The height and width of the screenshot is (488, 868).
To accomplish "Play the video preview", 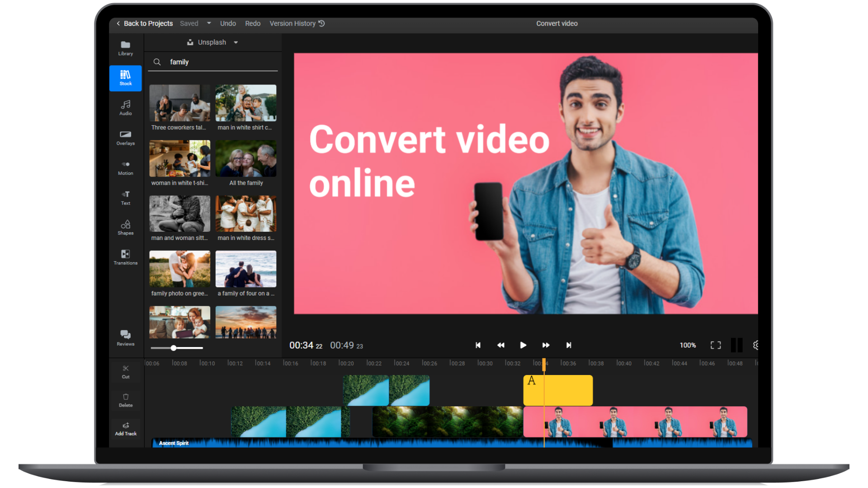I will coord(523,345).
